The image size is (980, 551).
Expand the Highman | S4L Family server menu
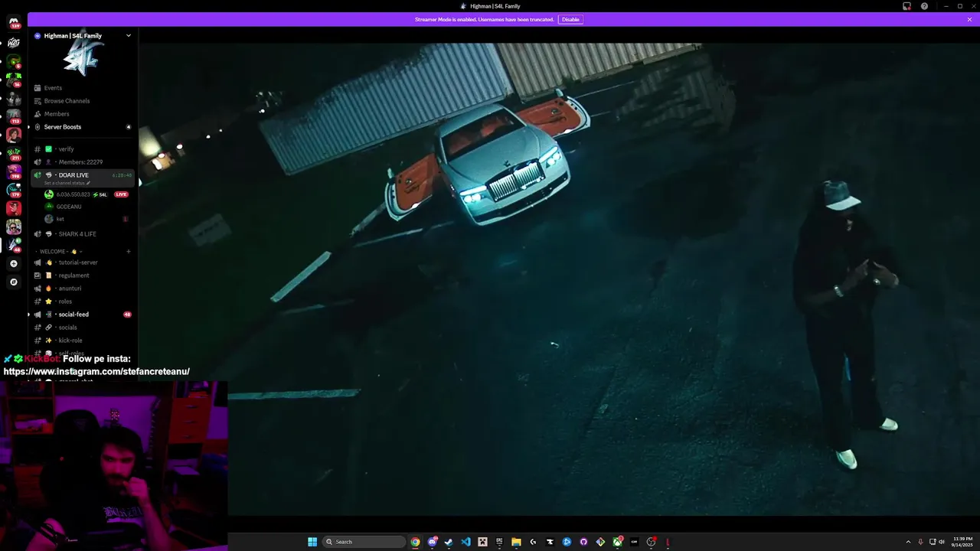128,36
